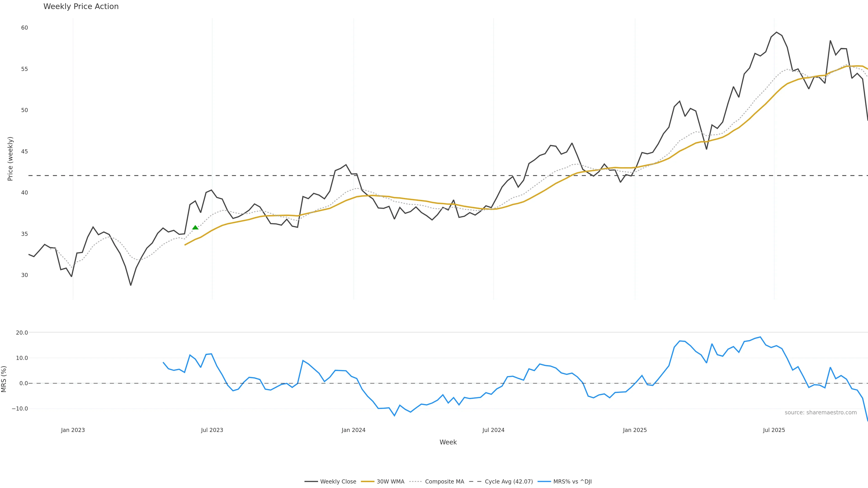
Task: Click the green triangle buy marker
Action: (x=195, y=228)
